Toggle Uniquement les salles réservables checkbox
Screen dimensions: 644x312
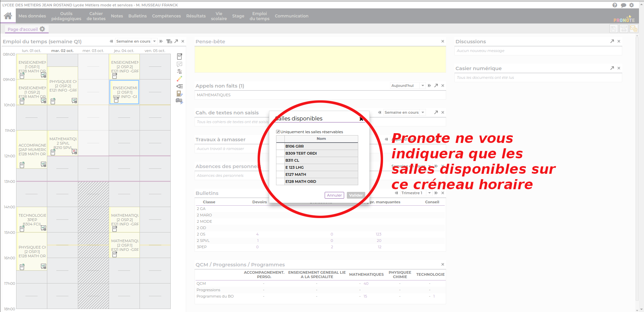click(278, 132)
